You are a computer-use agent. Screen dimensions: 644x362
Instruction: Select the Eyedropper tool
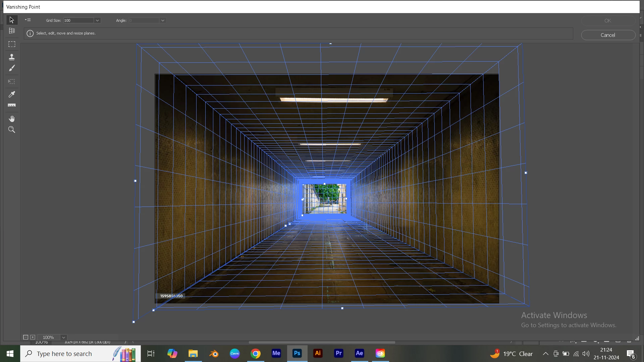[x=12, y=95]
